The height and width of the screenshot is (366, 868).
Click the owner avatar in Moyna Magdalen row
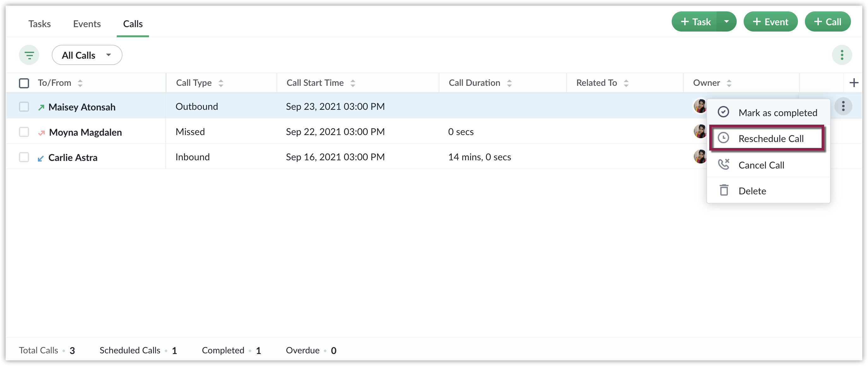(700, 131)
